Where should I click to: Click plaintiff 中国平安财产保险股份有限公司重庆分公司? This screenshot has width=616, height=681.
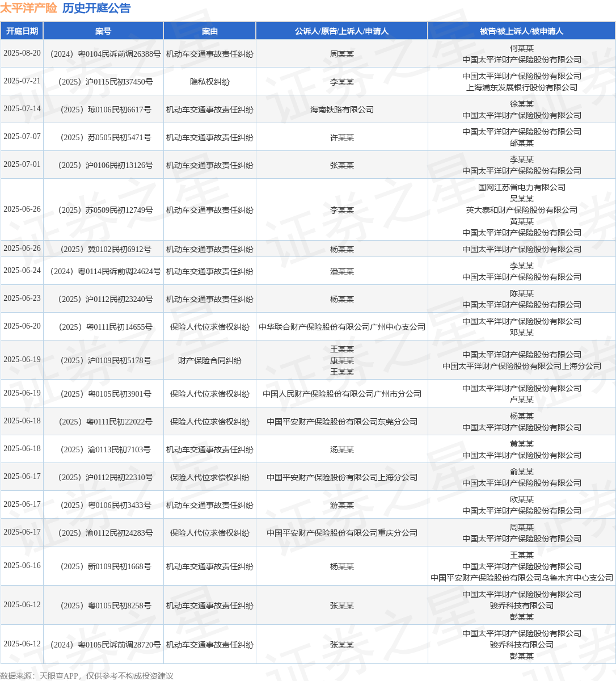pos(342,533)
